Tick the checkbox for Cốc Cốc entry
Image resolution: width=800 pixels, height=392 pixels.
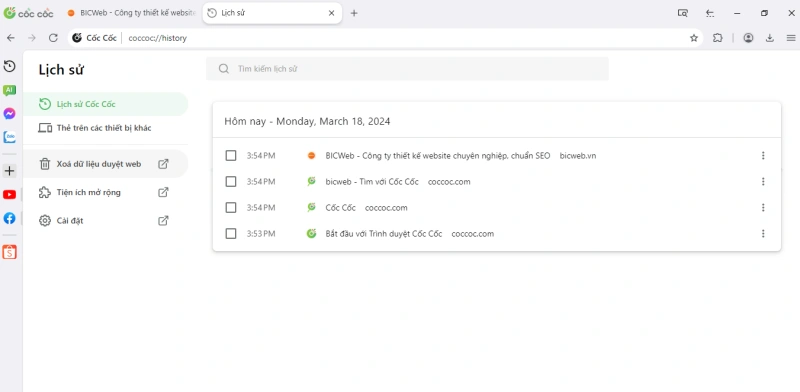tap(231, 207)
